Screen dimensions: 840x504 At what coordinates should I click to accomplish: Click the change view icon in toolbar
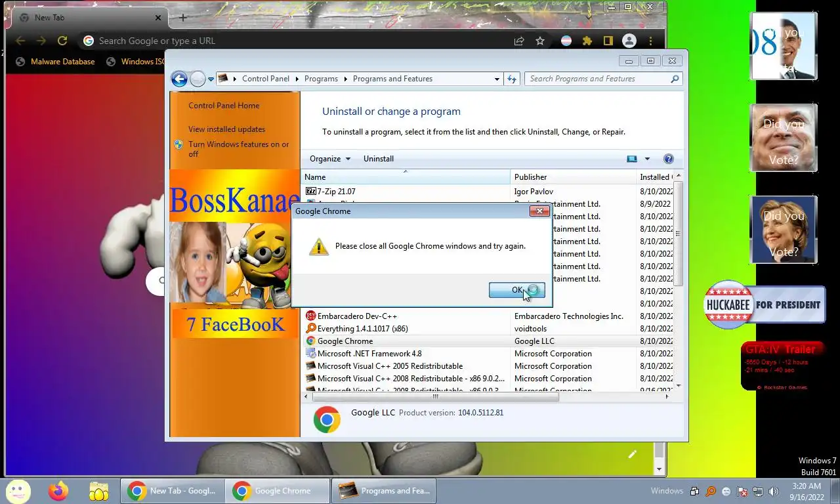pos(631,159)
